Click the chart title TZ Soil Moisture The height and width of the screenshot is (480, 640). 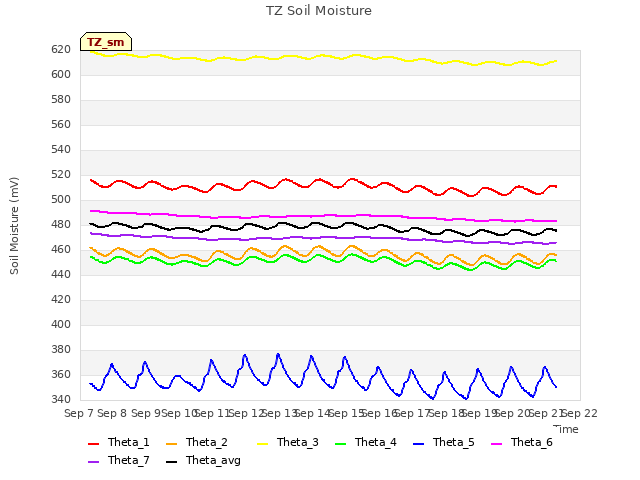[x=319, y=11]
